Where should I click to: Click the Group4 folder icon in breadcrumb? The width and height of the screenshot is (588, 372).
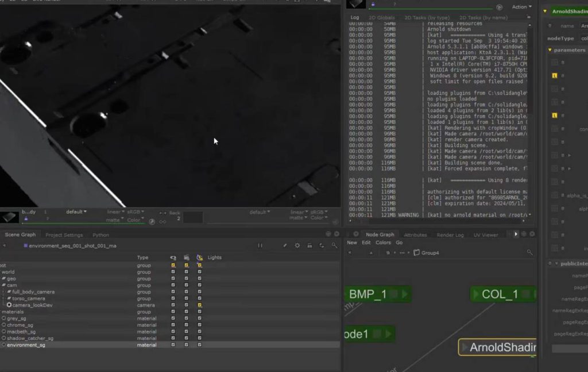click(417, 252)
